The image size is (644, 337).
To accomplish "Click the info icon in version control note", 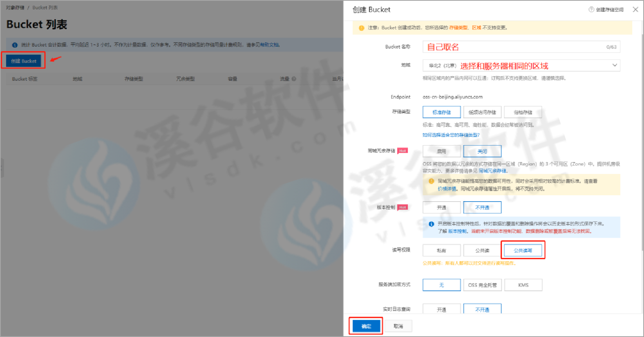I will click(x=431, y=224).
